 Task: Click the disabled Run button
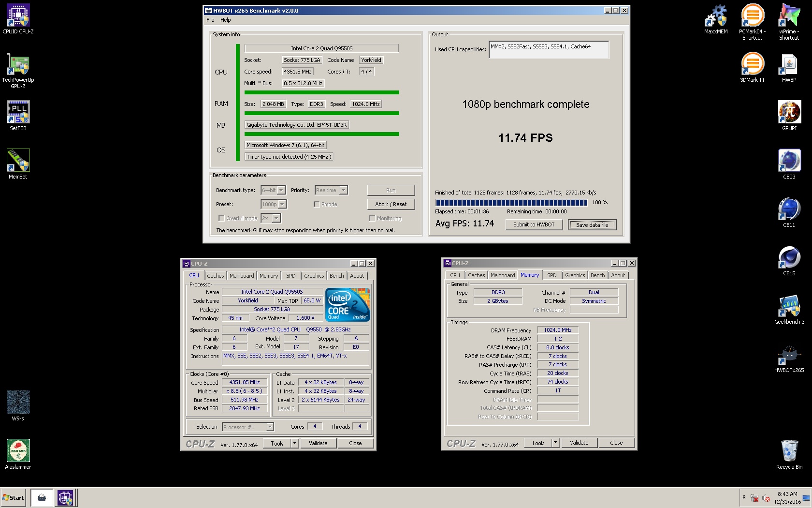[391, 190]
